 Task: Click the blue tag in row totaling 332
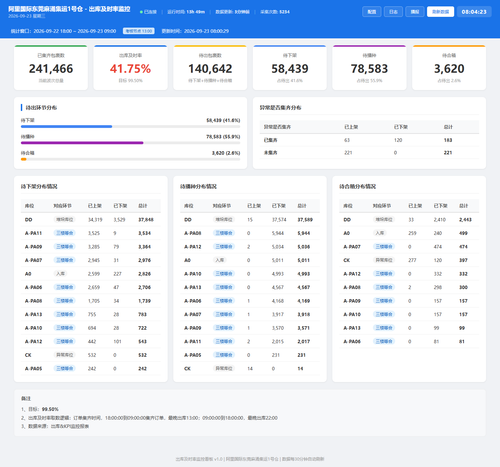(x=384, y=274)
